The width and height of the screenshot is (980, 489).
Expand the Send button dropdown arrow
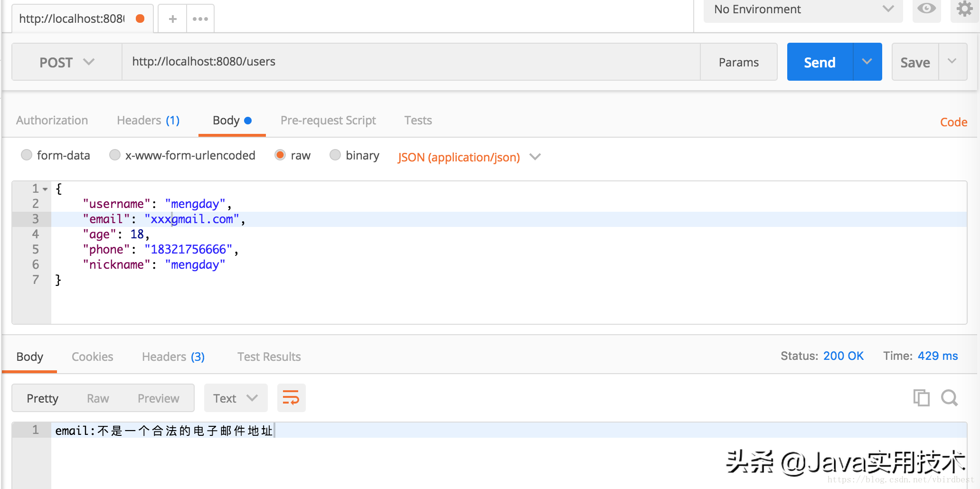click(x=867, y=62)
